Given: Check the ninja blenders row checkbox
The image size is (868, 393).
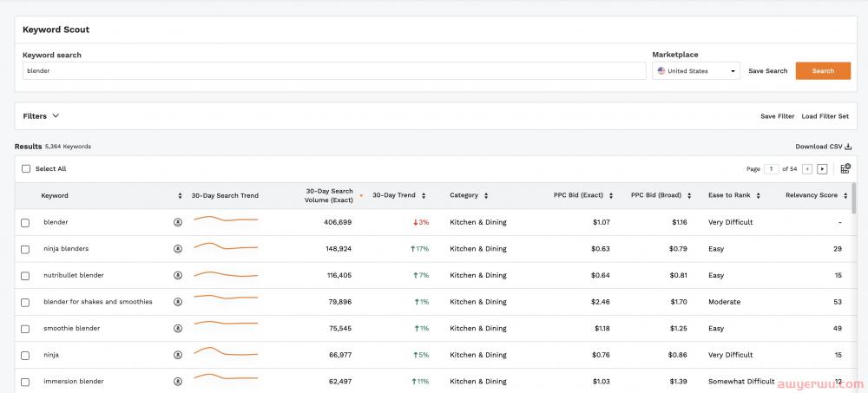Looking at the screenshot, I should [x=25, y=250].
